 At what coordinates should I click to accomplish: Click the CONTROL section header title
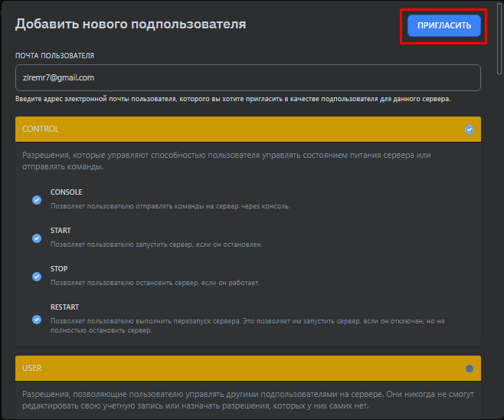coord(41,130)
